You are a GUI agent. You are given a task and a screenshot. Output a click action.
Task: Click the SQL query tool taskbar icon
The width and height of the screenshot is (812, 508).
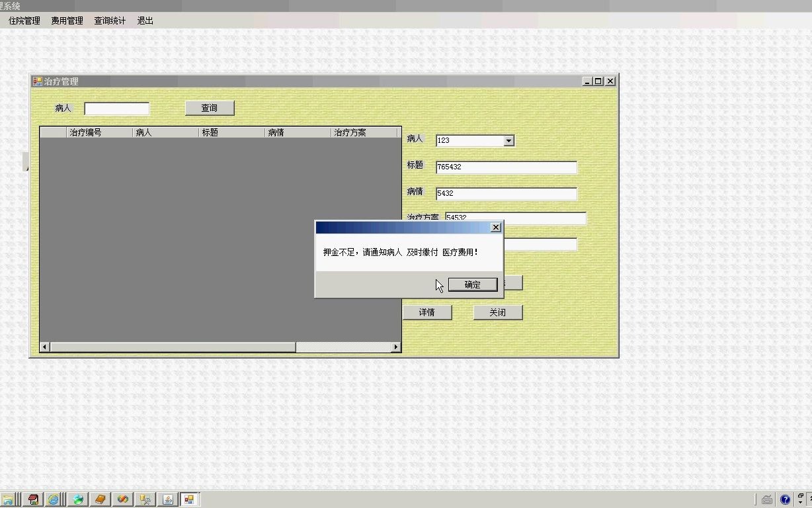[145, 499]
